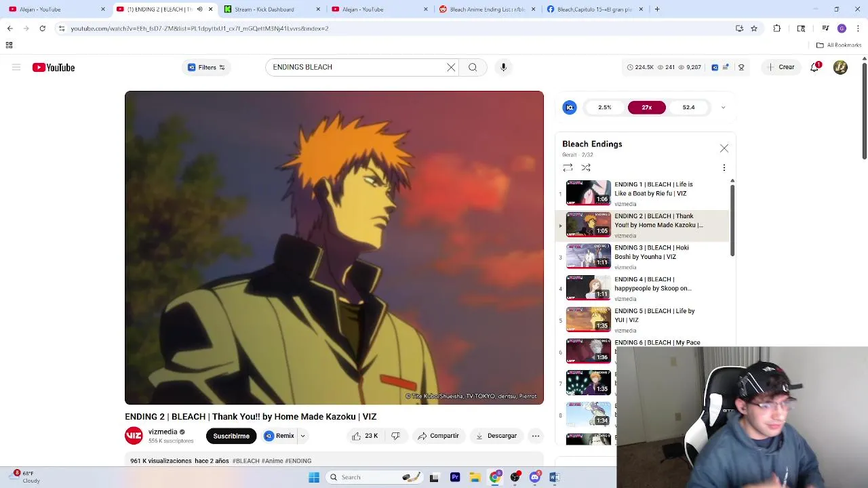Open the VIZ channel avatar
This screenshot has width=868, height=488.
[x=134, y=436]
